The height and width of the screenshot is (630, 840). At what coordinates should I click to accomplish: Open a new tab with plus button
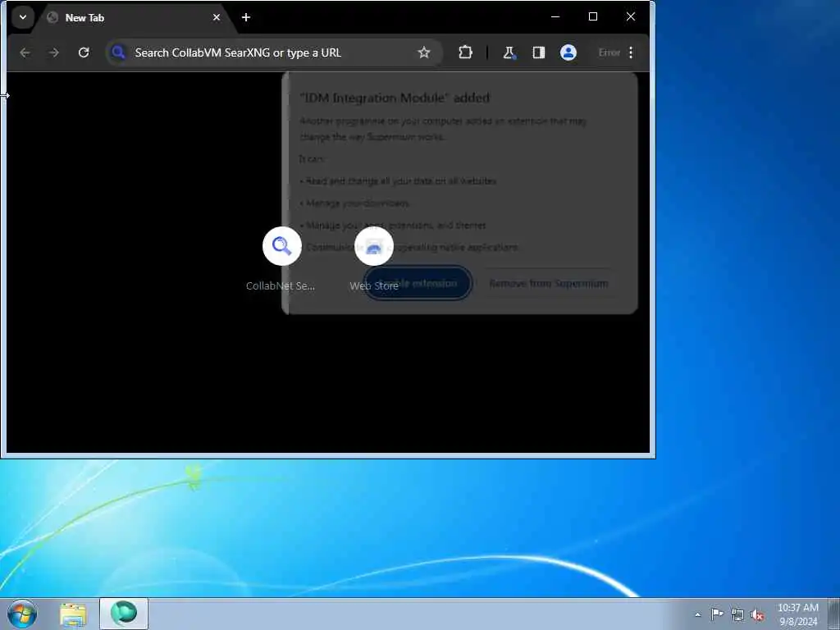pyautogui.click(x=246, y=18)
